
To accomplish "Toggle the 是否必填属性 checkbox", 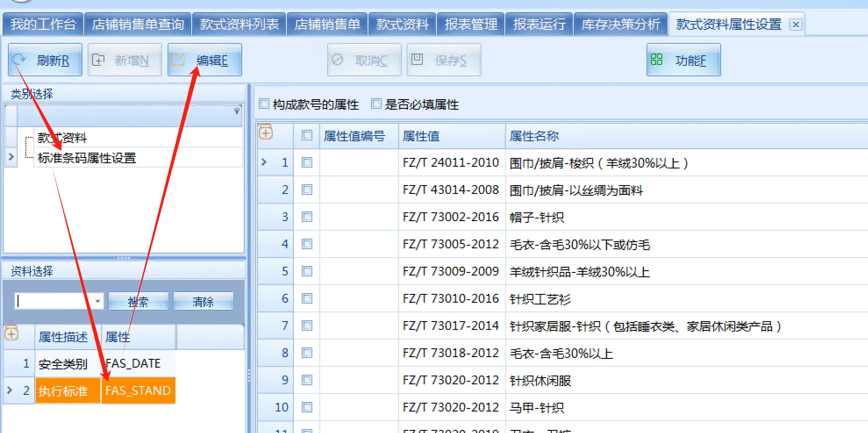I will [376, 104].
